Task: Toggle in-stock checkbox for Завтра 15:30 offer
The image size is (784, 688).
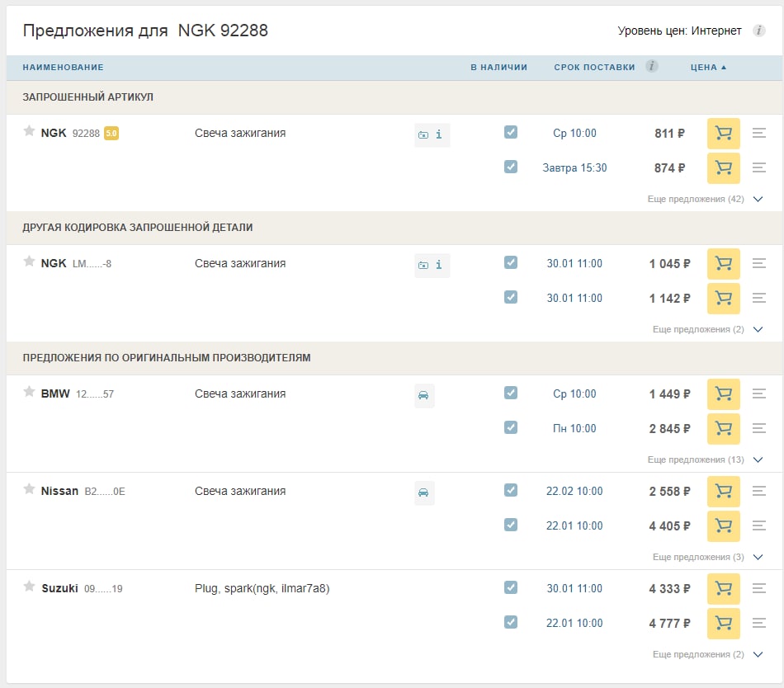Action: pos(511,167)
